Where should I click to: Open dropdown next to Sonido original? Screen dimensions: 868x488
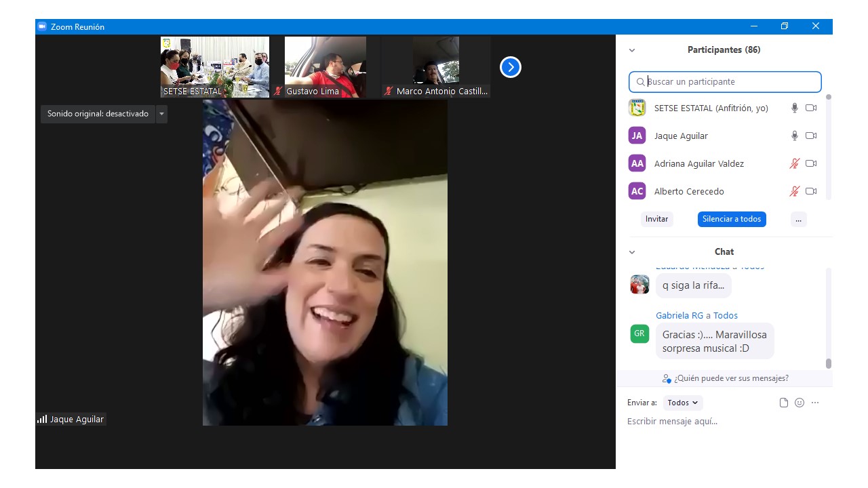click(161, 114)
